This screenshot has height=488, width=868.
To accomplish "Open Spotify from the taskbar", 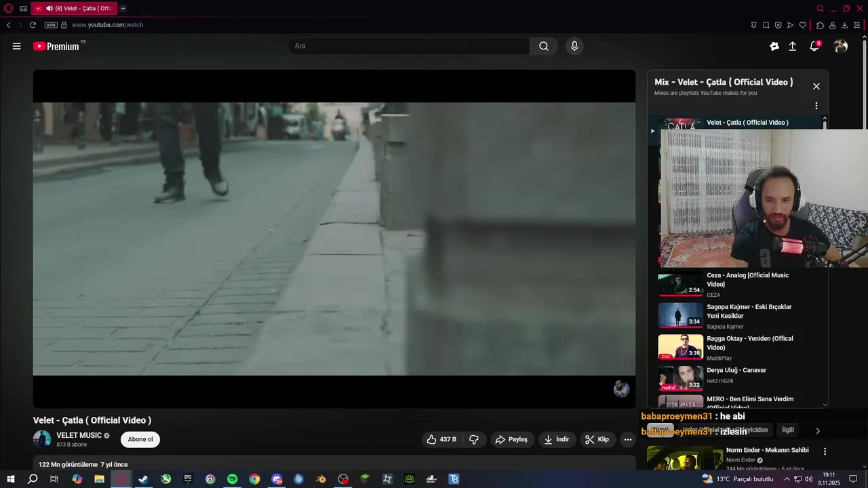I will click(232, 479).
